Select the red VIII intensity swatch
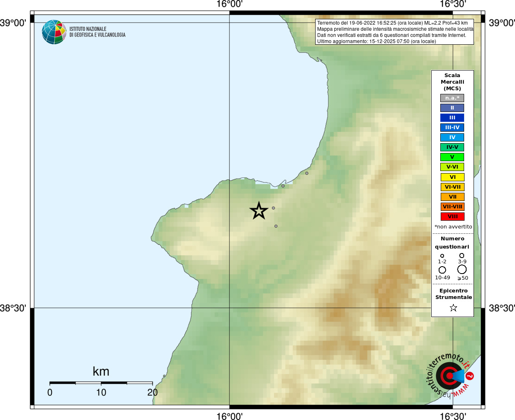Image resolution: width=515 pixels, height=420 pixels. tap(452, 217)
